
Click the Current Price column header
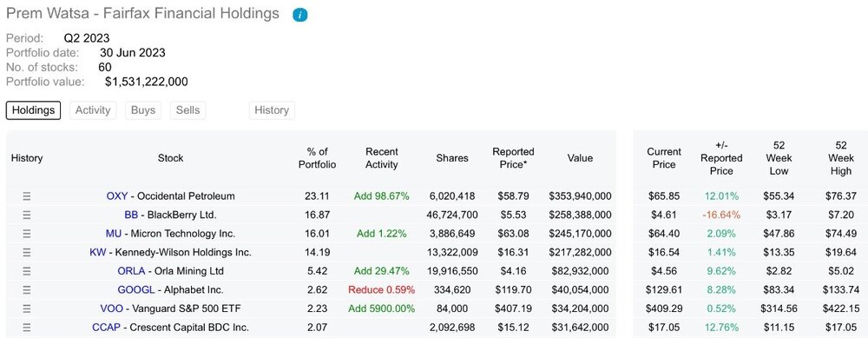pos(664,158)
